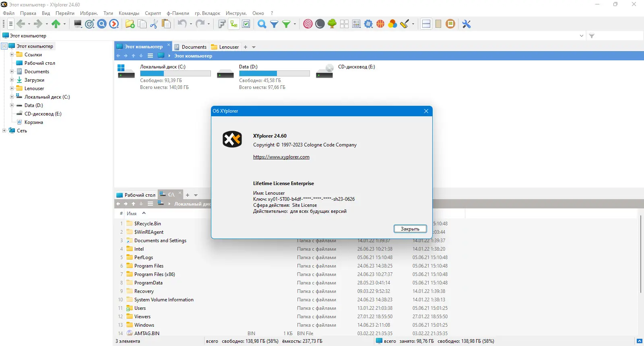Select the 'Program Files (x86)' folder row
The image size is (644, 346).
[x=155, y=274]
